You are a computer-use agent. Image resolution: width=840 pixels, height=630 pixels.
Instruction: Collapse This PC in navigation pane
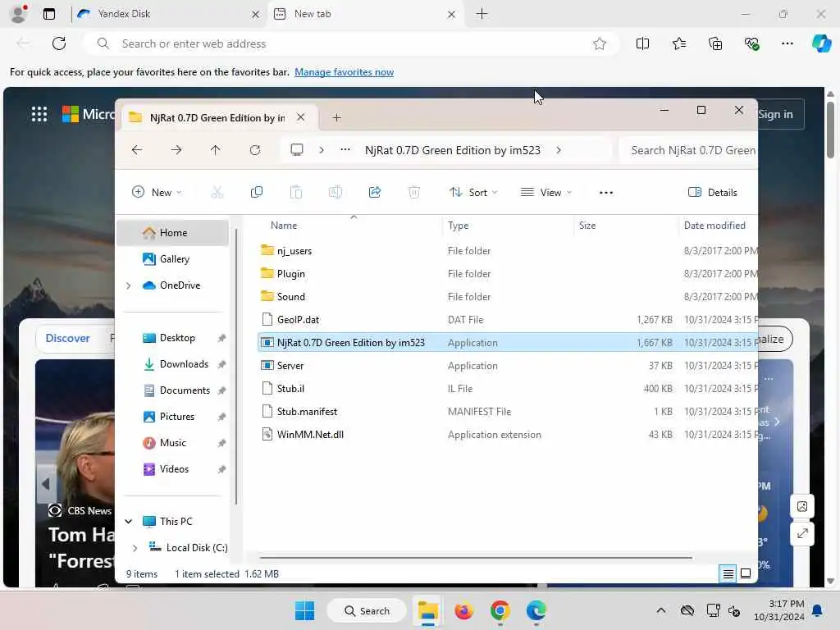(129, 521)
